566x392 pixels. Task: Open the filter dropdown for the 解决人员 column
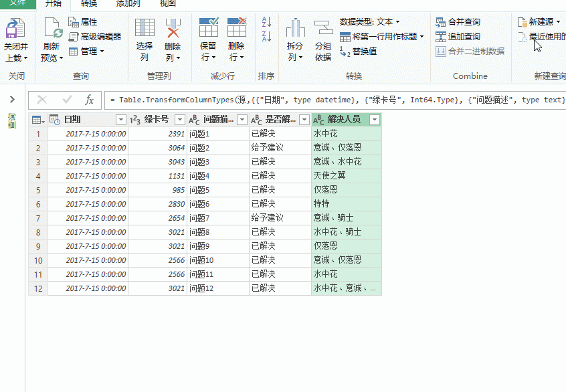pyautogui.click(x=375, y=120)
